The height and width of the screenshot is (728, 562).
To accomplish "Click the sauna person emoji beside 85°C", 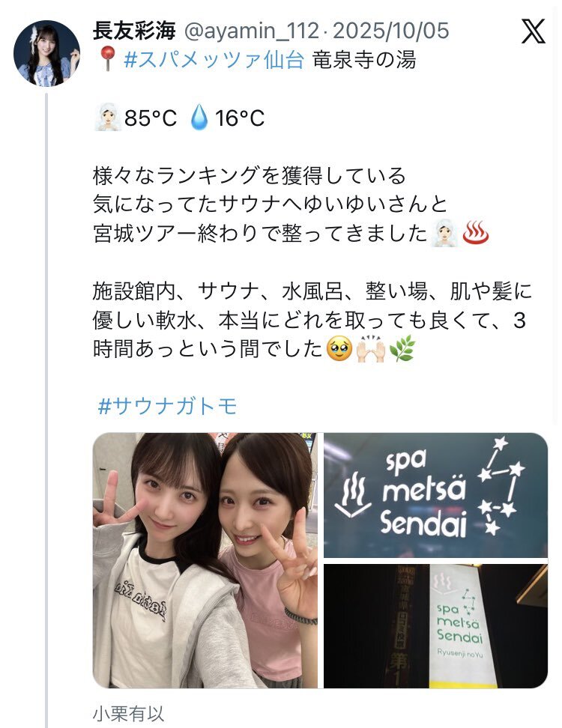I will pos(108,118).
